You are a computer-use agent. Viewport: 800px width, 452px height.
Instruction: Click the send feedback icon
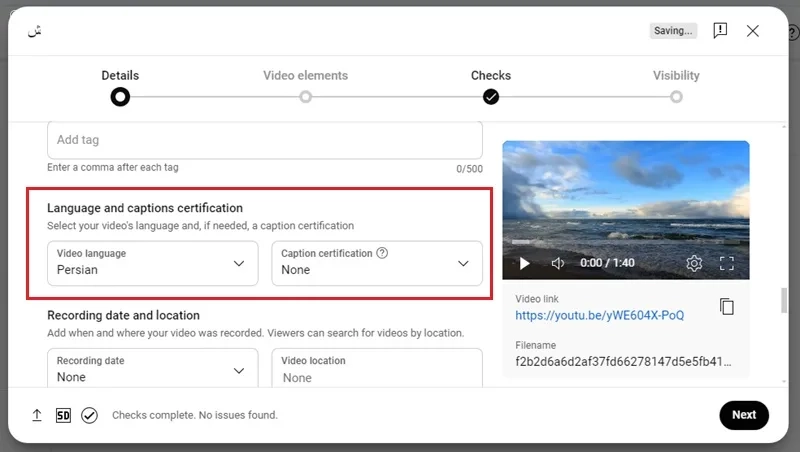pos(720,31)
